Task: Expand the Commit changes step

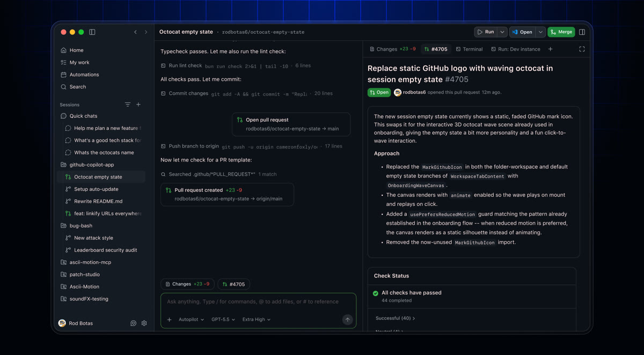Action: point(246,93)
